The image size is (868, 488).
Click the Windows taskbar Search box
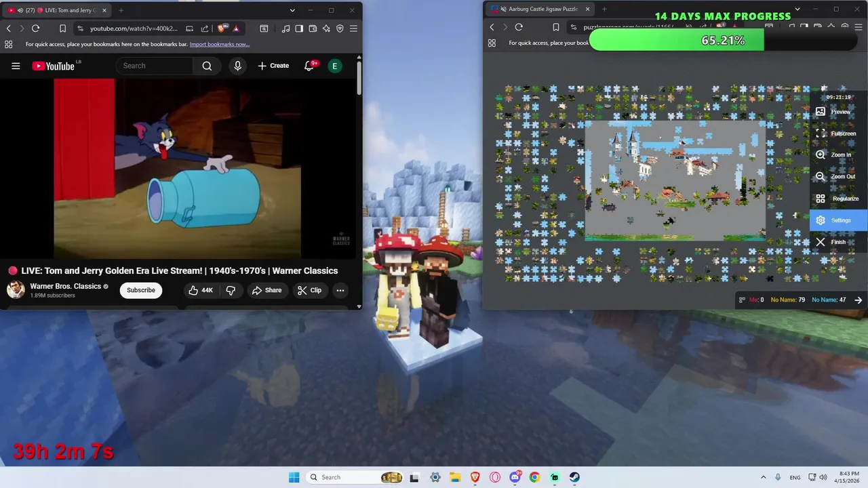tap(355, 477)
